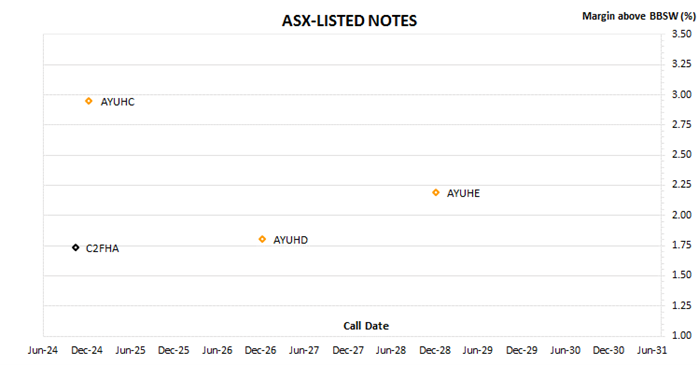
Task: Select the AYUHE data label
Action: point(463,193)
